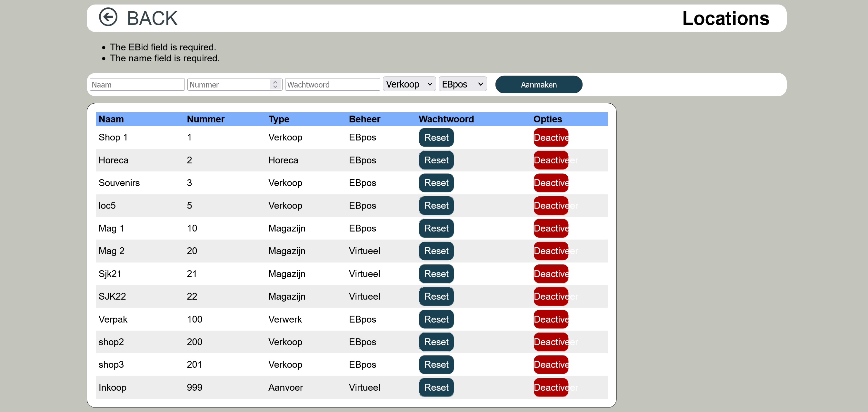Click the Locations page title
868x412 pixels.
coord(725,18)
